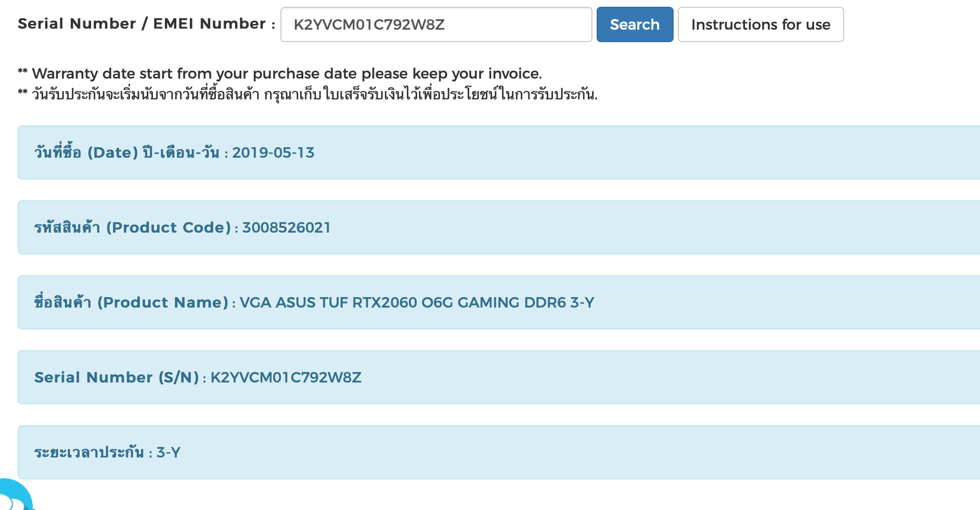Focus the Serial Number input field
This screenshot has height=510, width=980.
coord(436,24)
